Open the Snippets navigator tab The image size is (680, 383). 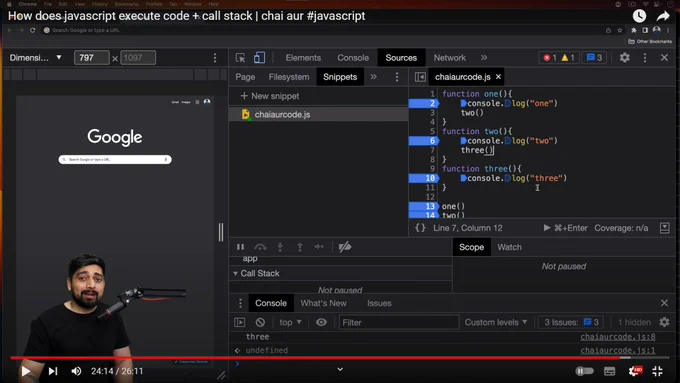[340, 77]
